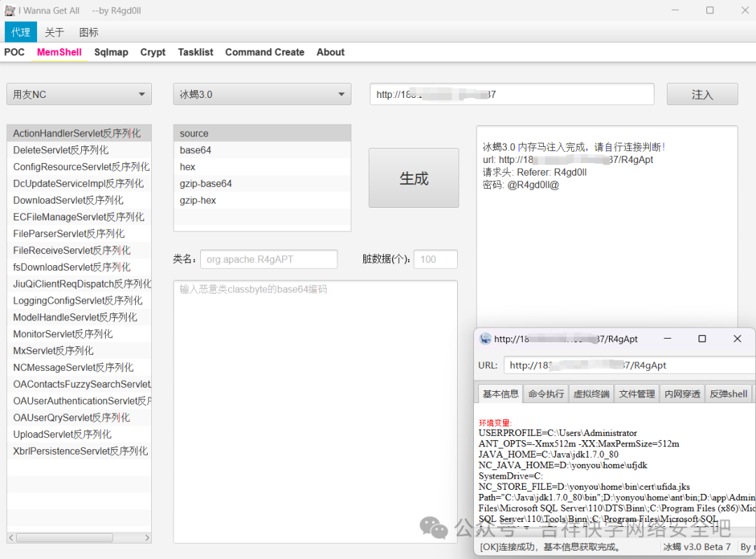Image resolution: width=756 pixels, height=559 pixels.
Task: Open the Crypt tab
Action: pos(153,52)
